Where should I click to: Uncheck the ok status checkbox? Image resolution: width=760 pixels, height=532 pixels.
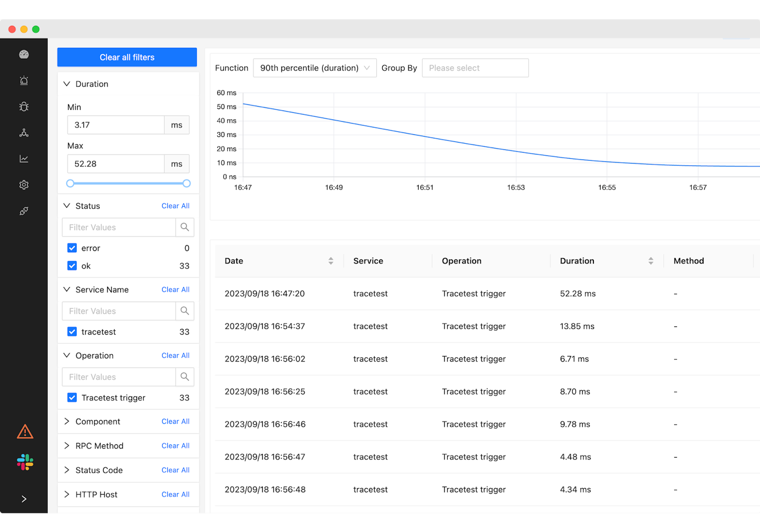coord(72,266)
